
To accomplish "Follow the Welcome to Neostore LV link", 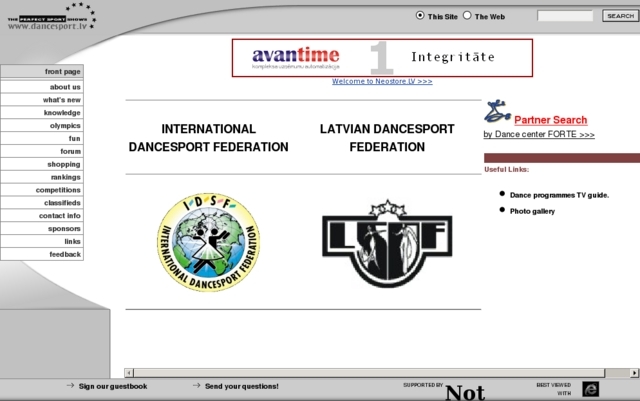I will coord(382,81).
